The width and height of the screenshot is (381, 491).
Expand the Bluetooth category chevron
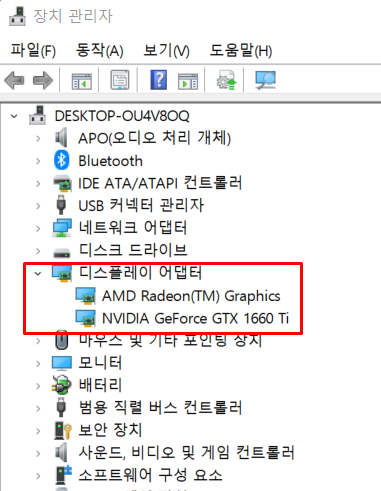[x=38, y=161]
